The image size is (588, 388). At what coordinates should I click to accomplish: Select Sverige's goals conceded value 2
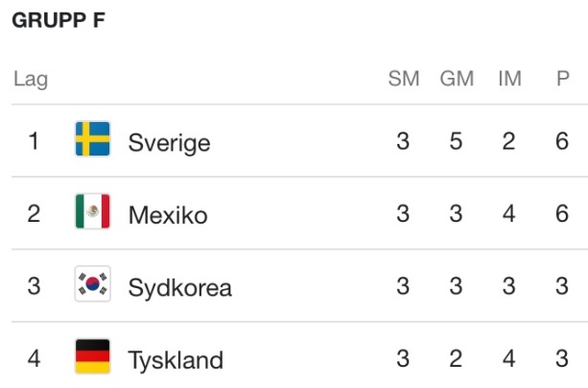(x=509, y=141)
